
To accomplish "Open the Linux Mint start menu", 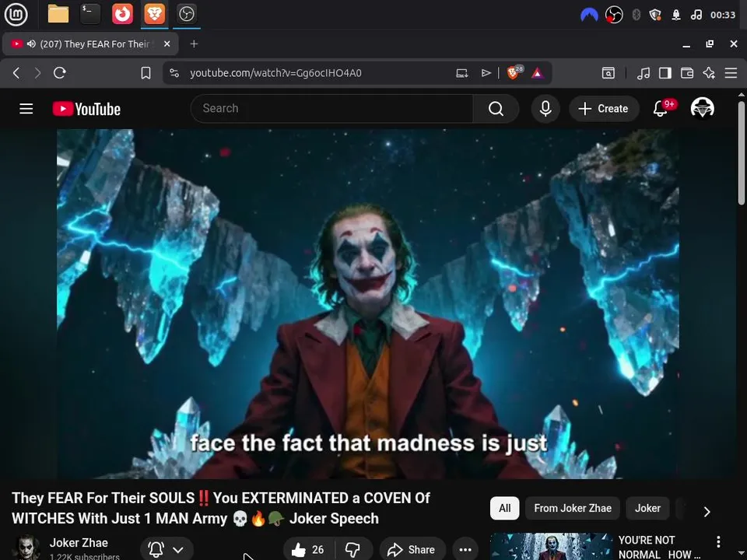I will pyautogui.click(x=16, y=14).
